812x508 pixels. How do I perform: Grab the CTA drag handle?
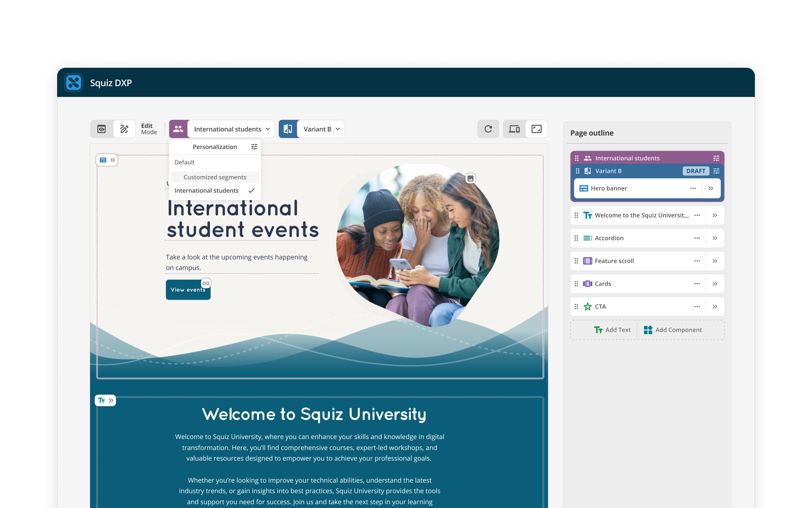576,307
